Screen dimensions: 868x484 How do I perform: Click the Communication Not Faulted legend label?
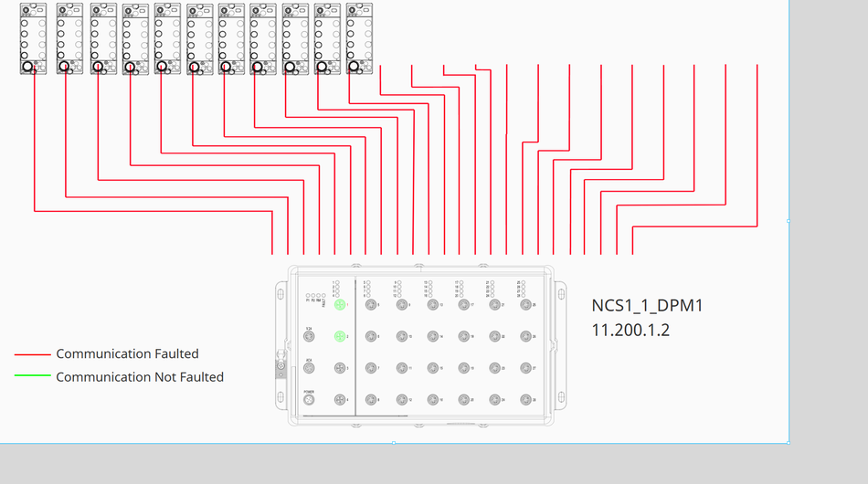pos(140,376)
